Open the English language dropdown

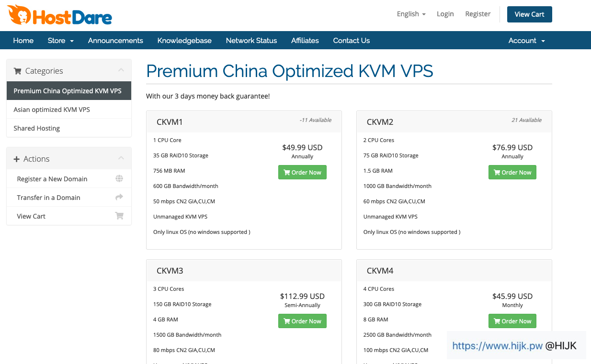coord(411,14)
